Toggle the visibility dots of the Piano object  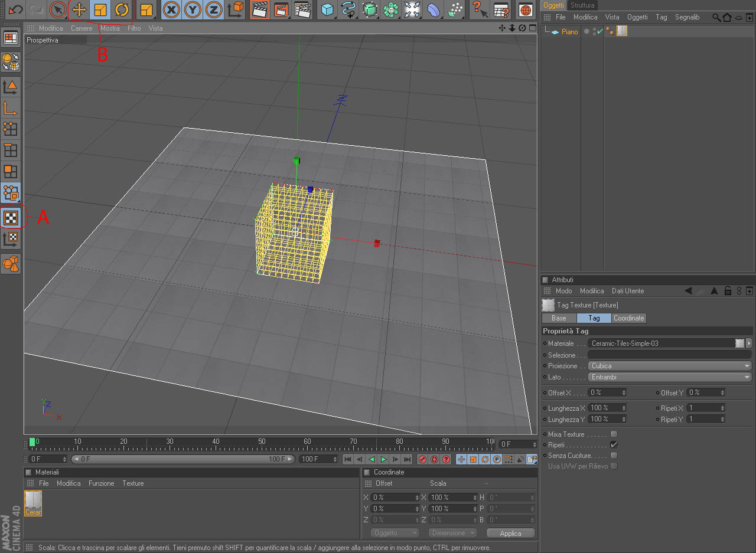tap(593, 31)
